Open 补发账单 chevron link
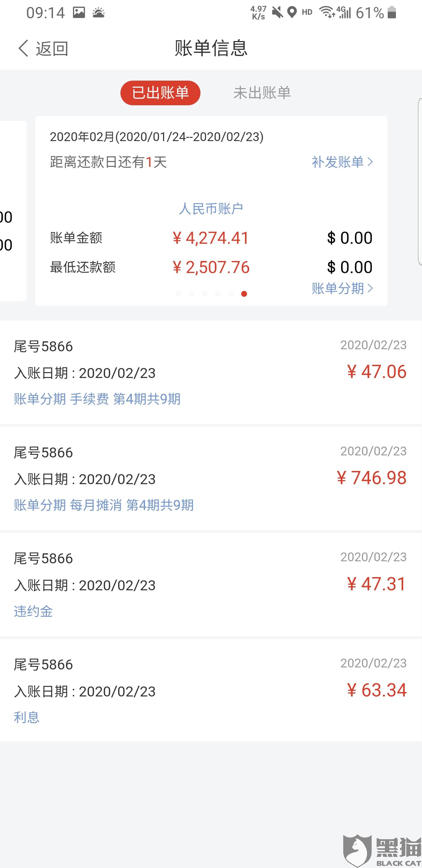Image resolution: width=422 pixels, height=868 pixels. coord(342,162)
